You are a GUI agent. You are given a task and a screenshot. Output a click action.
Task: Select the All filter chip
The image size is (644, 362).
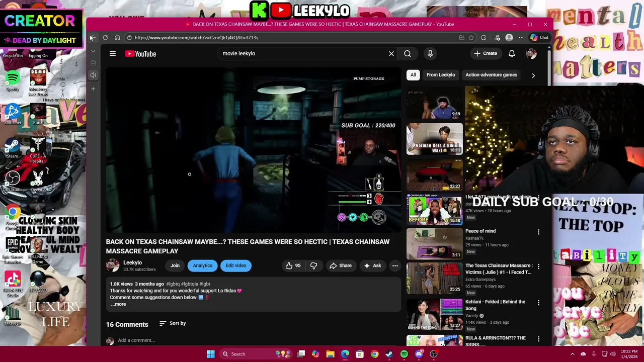[413, 75]
